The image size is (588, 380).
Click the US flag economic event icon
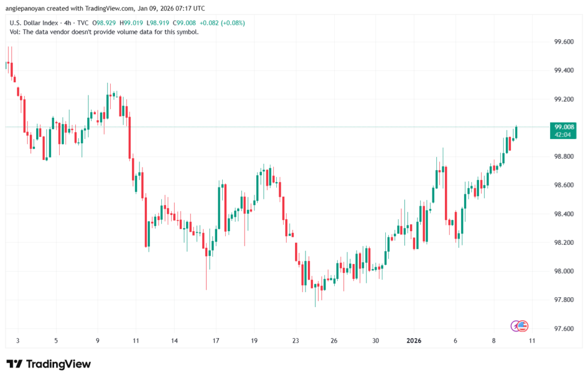tap(523, 326)
